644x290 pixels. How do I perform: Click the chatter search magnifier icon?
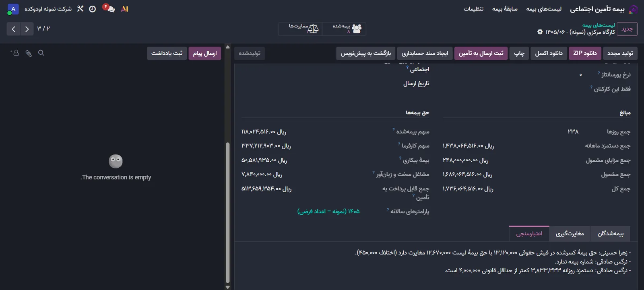pyautogui.click(x=41, y=53)
